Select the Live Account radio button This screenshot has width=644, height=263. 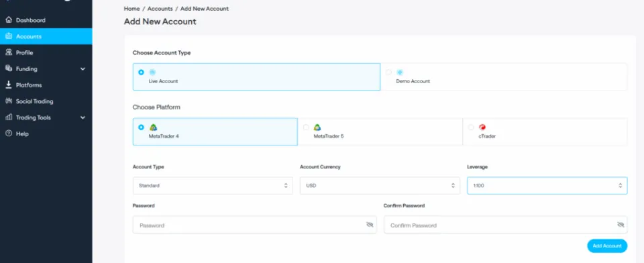click(x=142, y=72)
